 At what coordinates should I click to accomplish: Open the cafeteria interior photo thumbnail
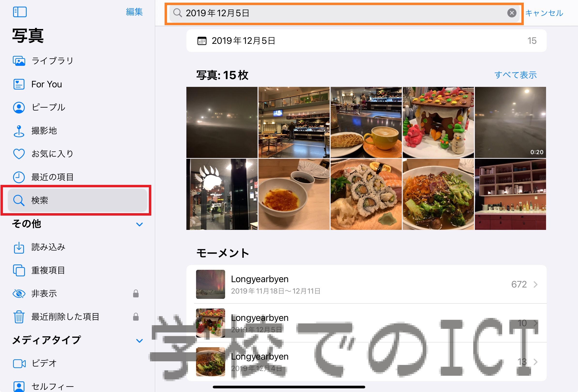coord(294,122)
